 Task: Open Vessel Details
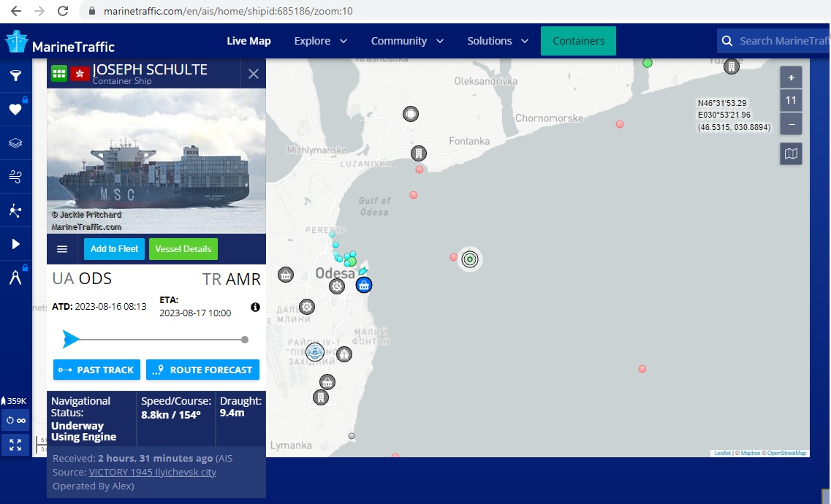(x=183, y=249)
